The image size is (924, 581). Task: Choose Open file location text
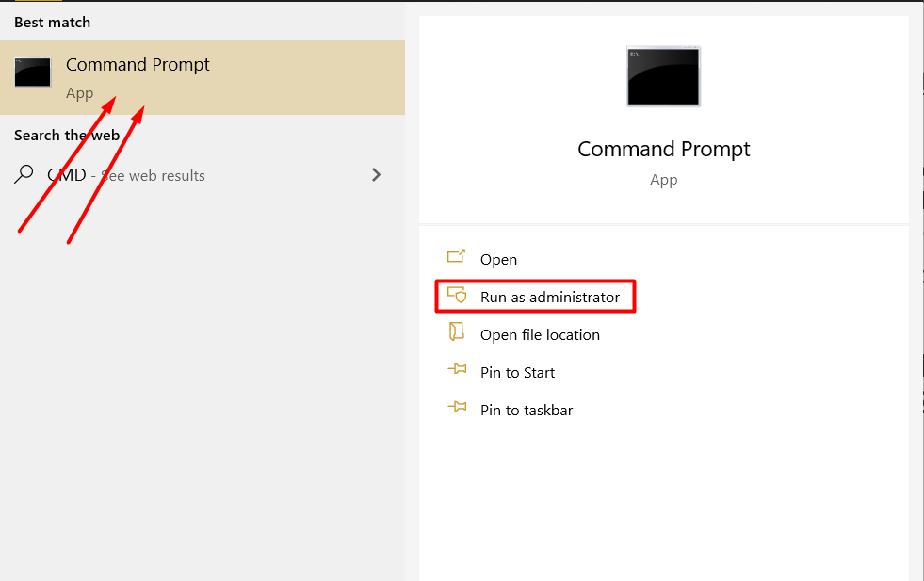point(540,334)
